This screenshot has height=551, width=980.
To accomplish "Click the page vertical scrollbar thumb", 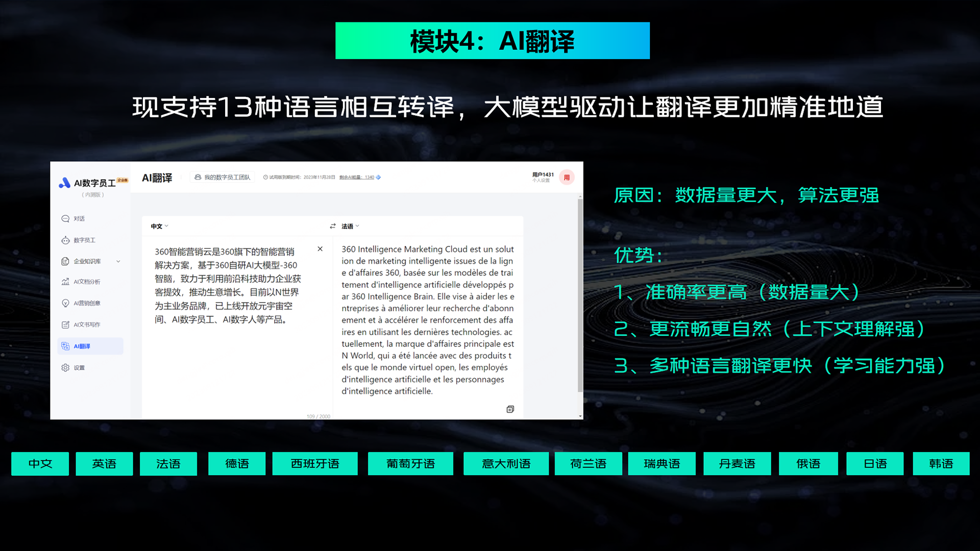I will (580, 295).
